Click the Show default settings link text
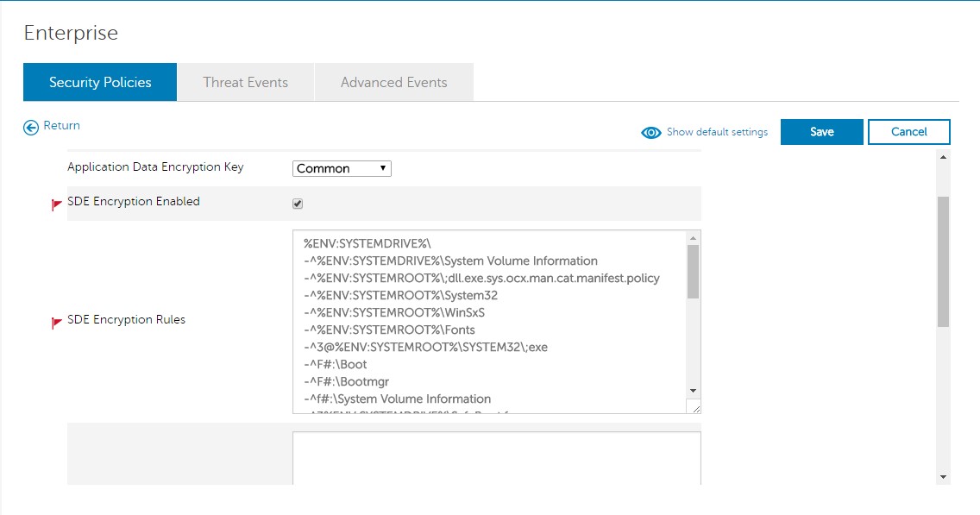Image resolution: width=980 pixels, height=515 pixels. click(x=717, y=132)
